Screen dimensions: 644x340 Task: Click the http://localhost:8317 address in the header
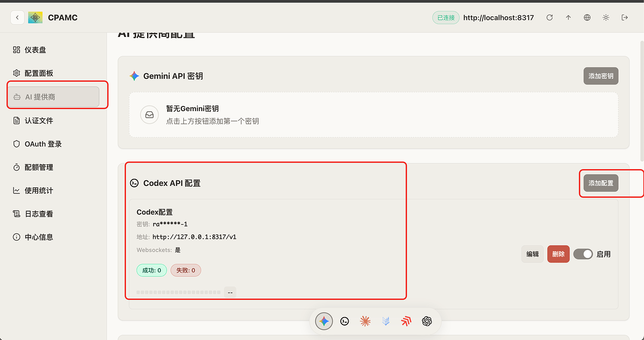498,18
